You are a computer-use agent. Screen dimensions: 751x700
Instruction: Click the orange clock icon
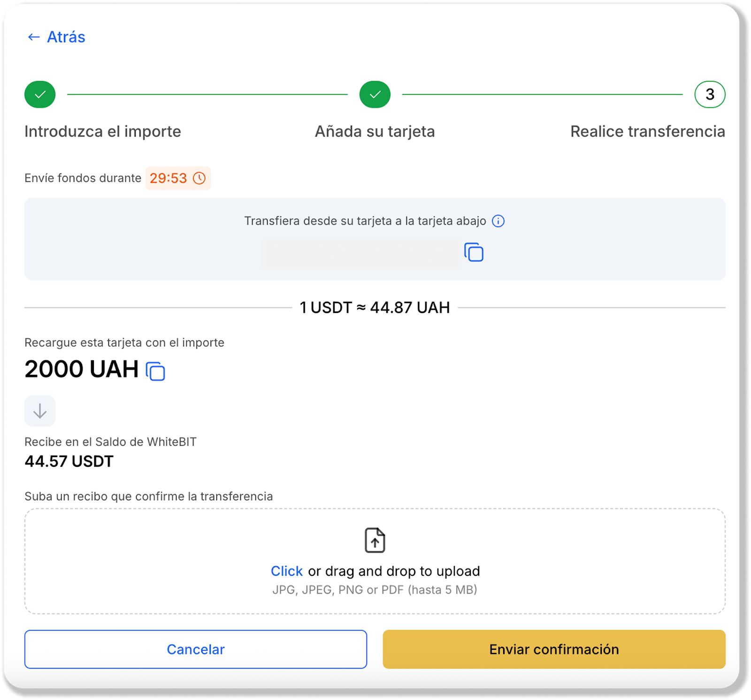click(x=199, y=178)
